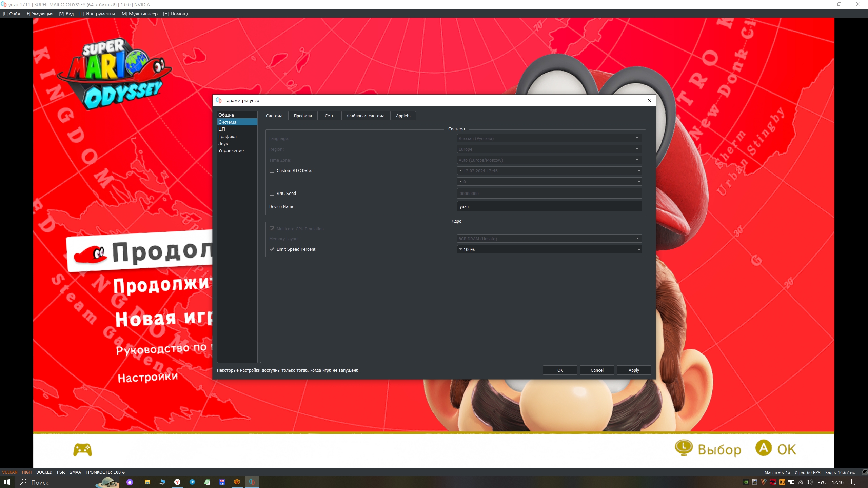The width and height of the screenshot is (868, 488).
Task: Click OK in the settings dialog
Action: point(560,370)
